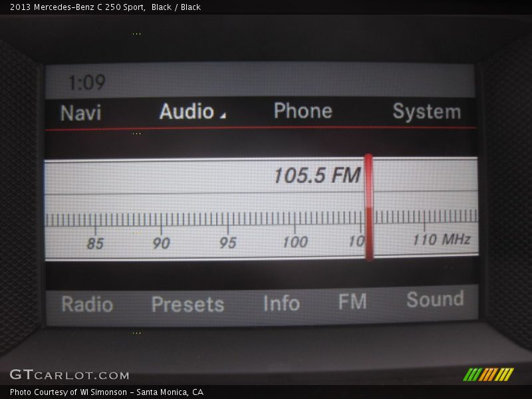Click the GTCARLOT.COM logo
532x399 pixels.
69,375
